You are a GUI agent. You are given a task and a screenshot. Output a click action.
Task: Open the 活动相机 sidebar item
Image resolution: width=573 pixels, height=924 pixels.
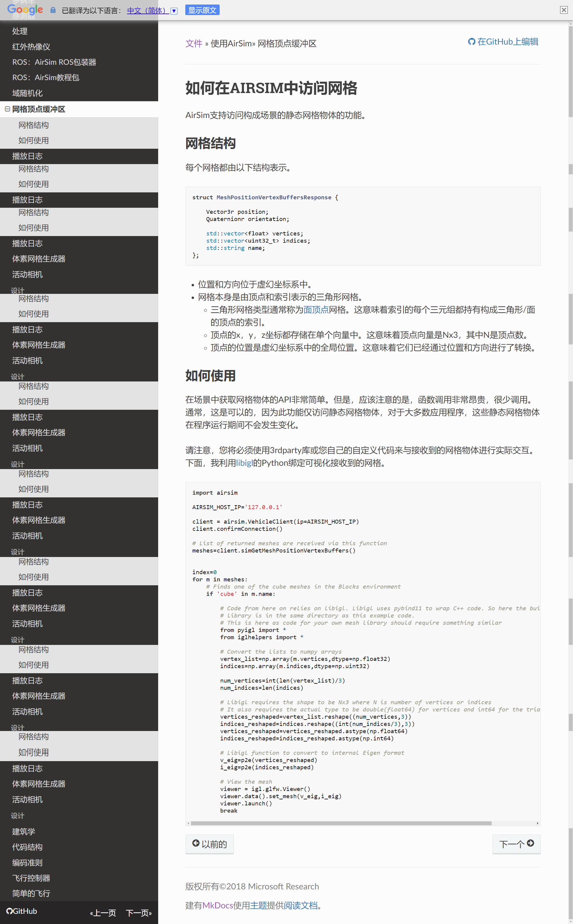(27, 275)
